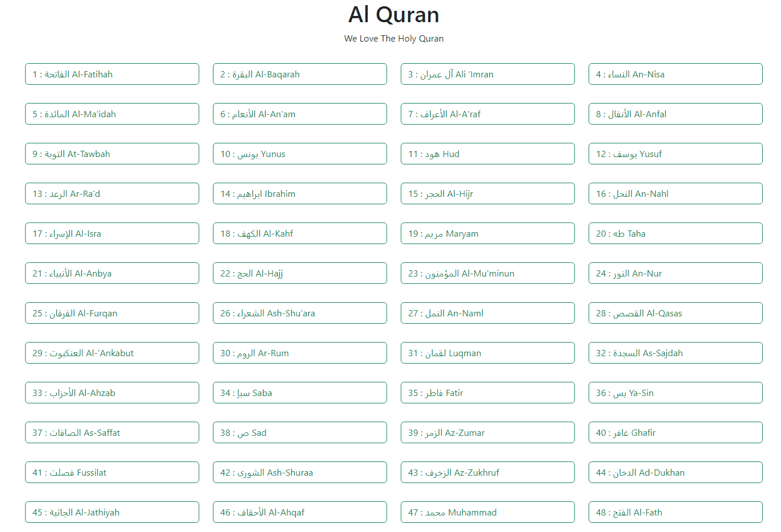Open surah 41 Fussilat
This screenshot has width=781, height=532.
[x=112, y=472]
